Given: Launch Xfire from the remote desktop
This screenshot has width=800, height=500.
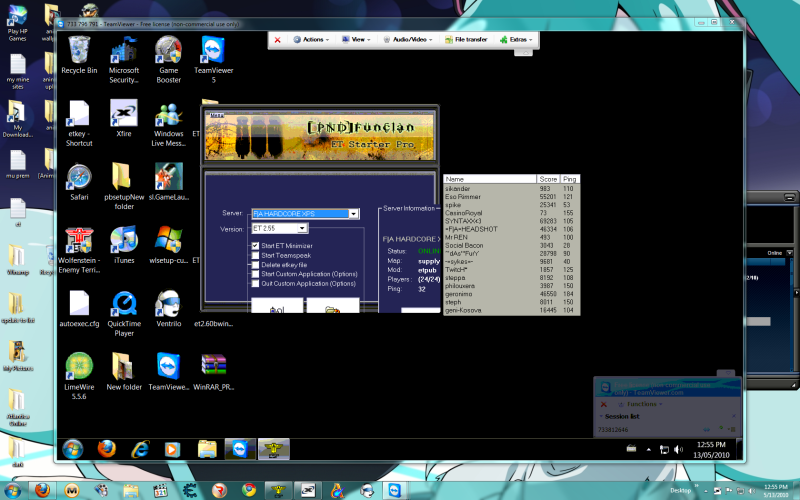Looking at the screenshot, I should click(x=124, y=118).
